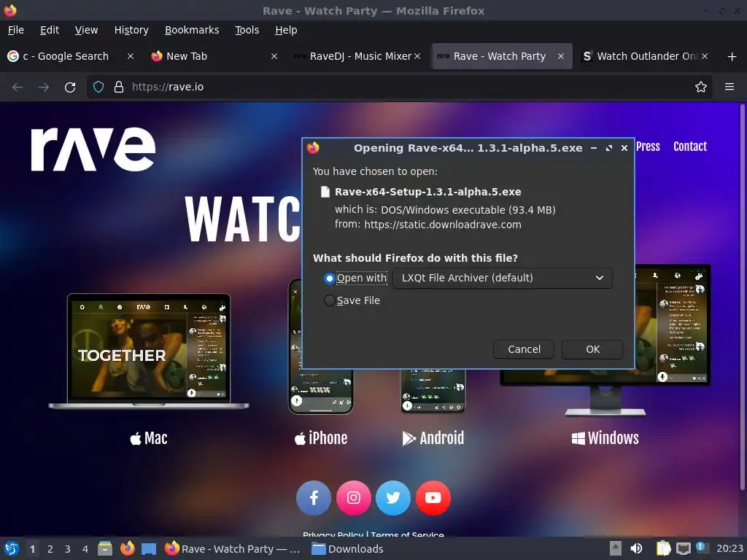Show site security padlock info
Screen dimensions: 747x560
(119, 87)
